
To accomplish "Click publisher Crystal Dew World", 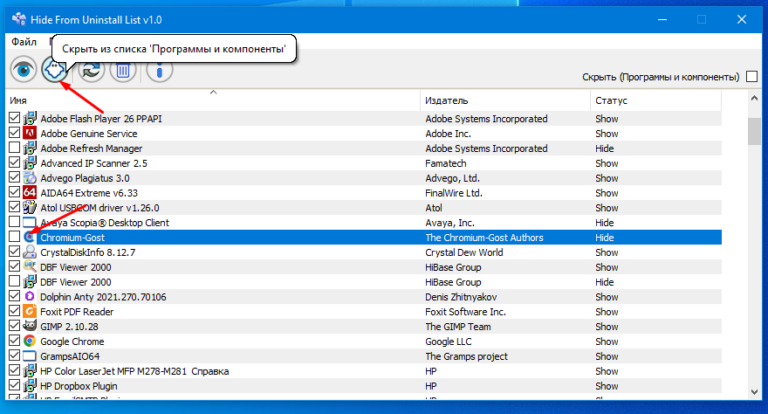I will click(x=464, y=252).
